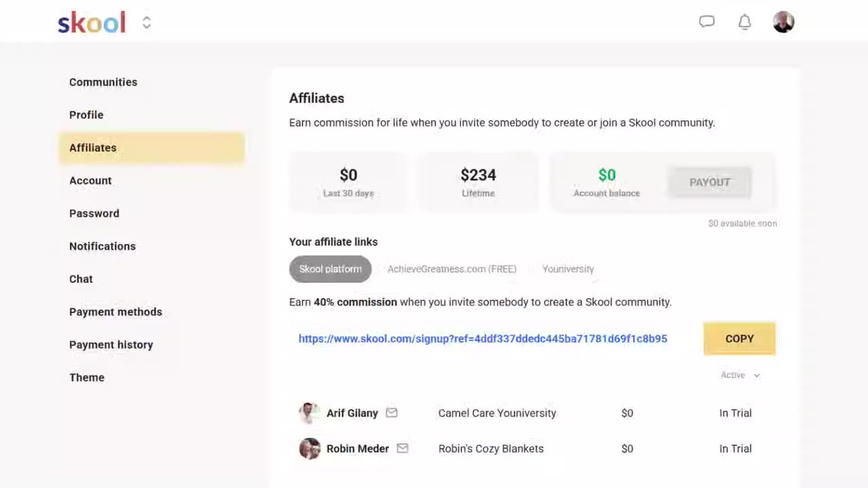Click Robin Meder's avatar
Screen dimensions: 868x488
click(310, 449)
